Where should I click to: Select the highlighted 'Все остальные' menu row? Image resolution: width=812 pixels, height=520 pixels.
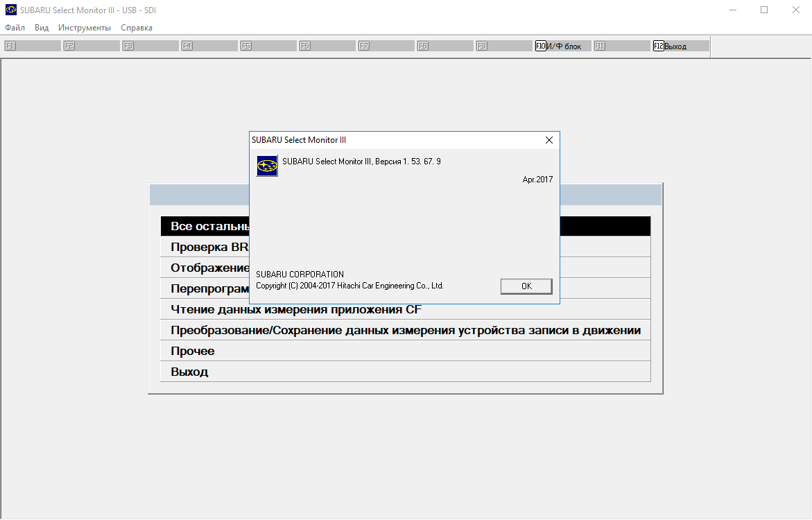(406, 226)
